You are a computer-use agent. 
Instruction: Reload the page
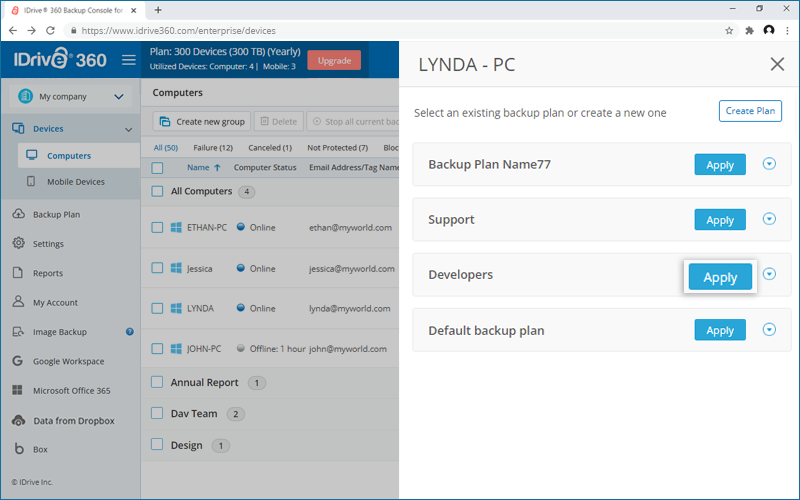[50, 31]
